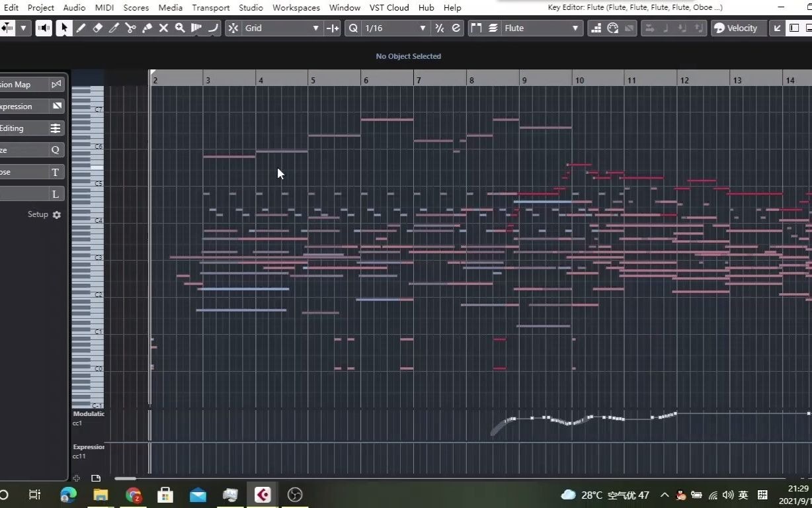Select the Draw pencil tool

[81, 28]
